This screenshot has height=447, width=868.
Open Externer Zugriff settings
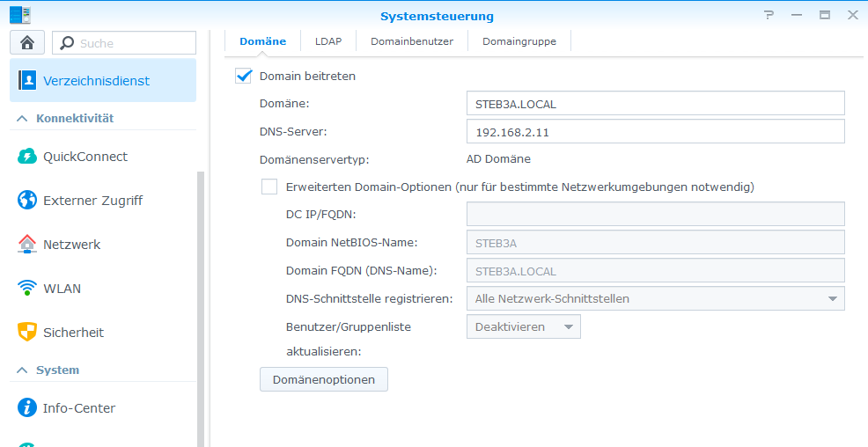coord(103,201)
